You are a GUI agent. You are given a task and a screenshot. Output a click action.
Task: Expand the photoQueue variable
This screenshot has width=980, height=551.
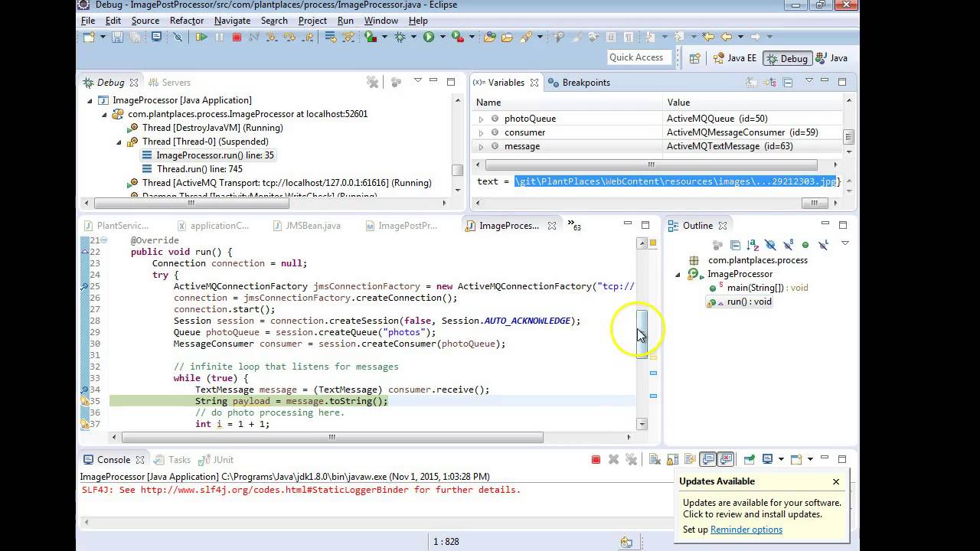(x=481, y=119)
